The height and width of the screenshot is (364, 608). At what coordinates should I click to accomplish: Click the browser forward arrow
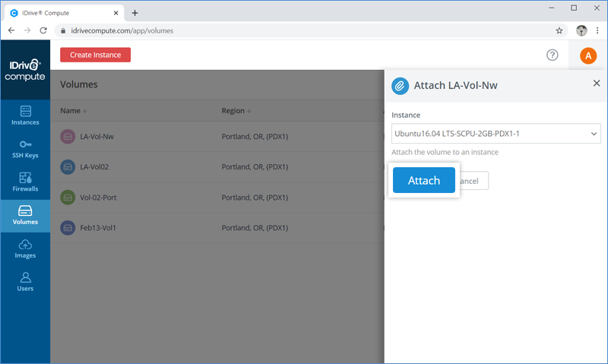(x=27, y=30)
